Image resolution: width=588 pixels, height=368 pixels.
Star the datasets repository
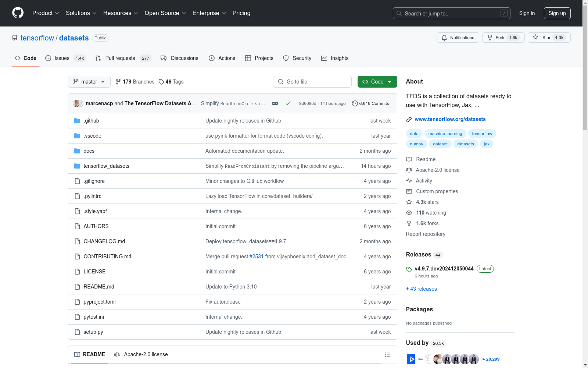click(x=549, y=38)
